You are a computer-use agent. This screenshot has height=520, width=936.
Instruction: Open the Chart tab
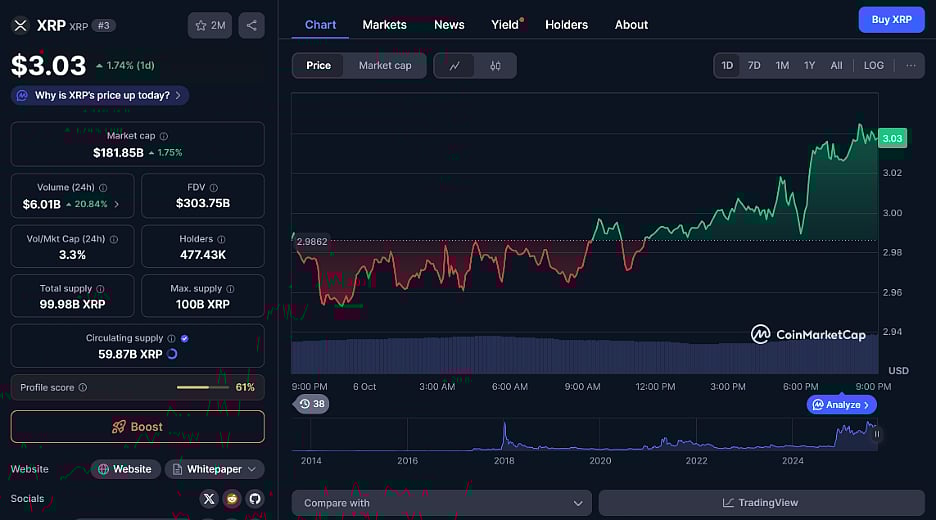point(320,25)
